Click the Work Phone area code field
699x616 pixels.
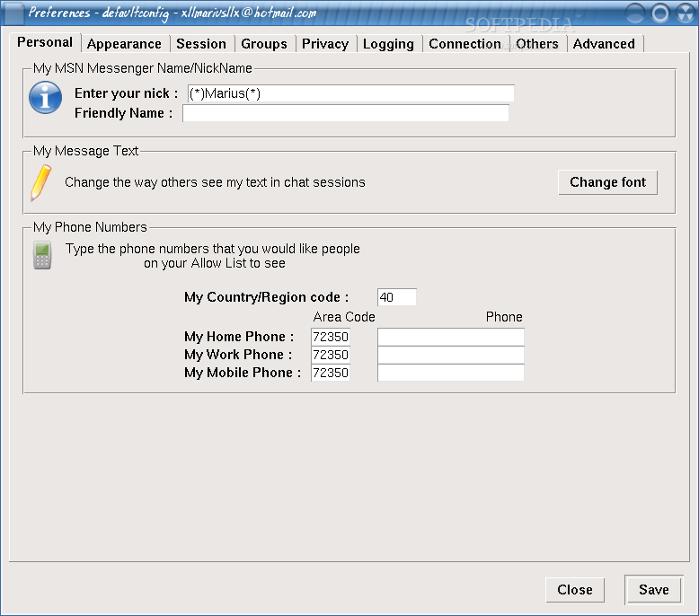331,355
